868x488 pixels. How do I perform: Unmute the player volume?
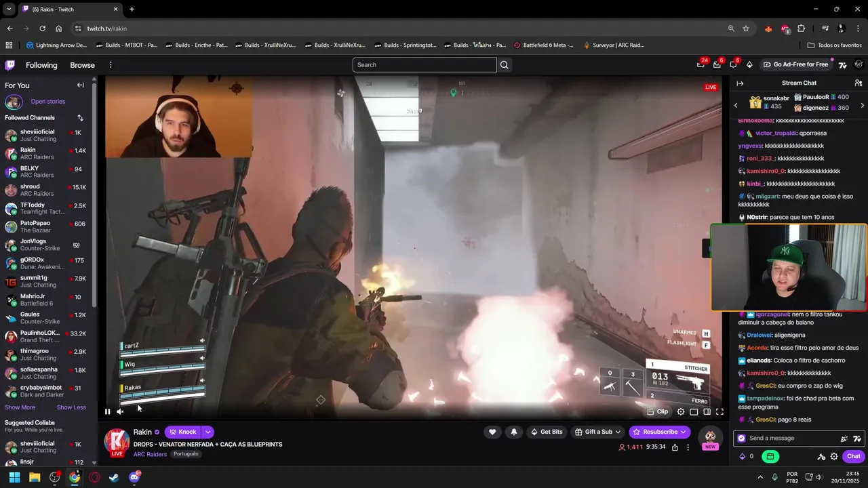(120, 411)
